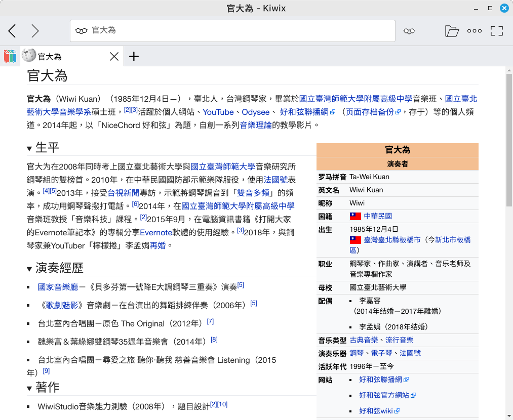Click the vertical scrollbar thumb

pos(509,140)
